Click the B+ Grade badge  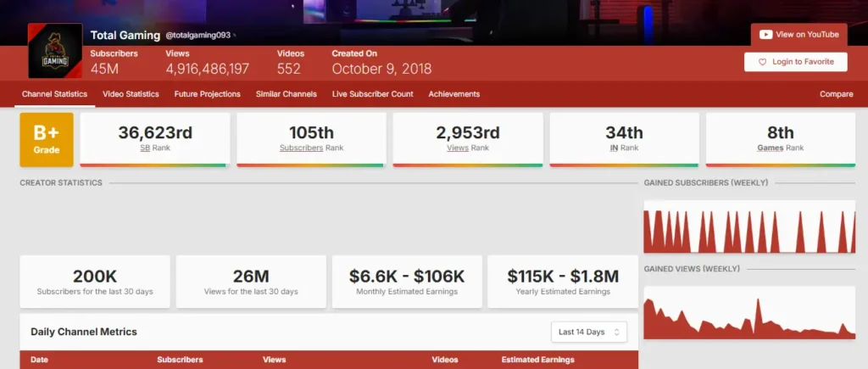[47, 140]
